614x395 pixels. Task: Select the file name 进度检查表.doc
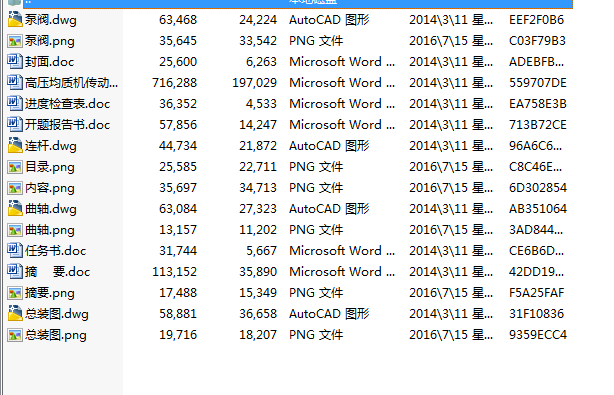[x=67, y=104]
